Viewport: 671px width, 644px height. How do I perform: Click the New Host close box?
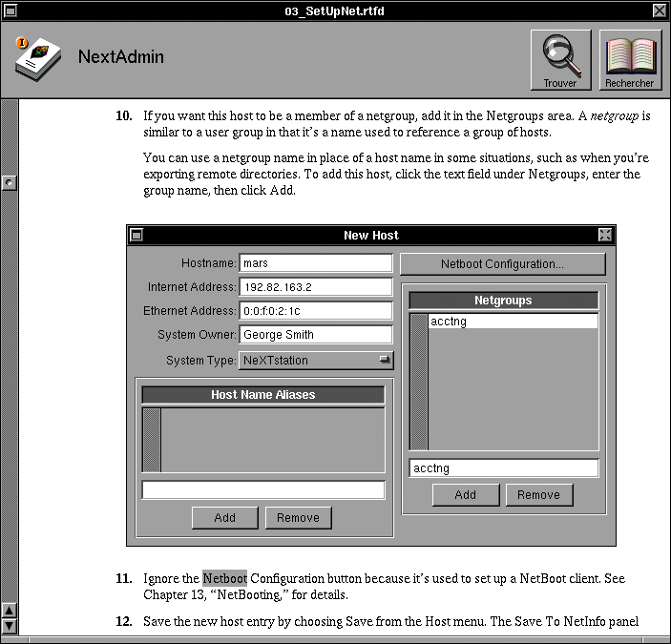coord(605,235)
